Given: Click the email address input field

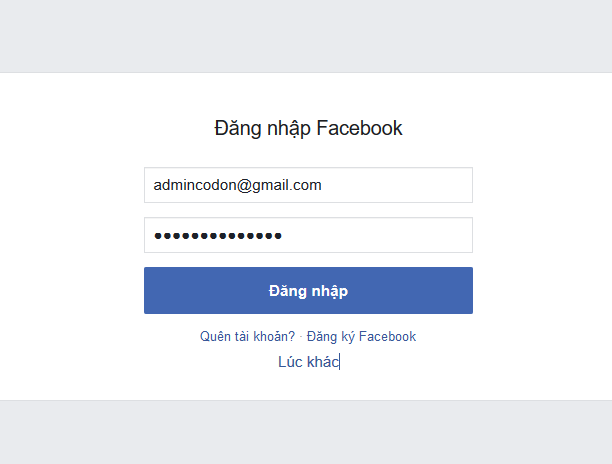Looking at the screenshot, I should [308, 185].
